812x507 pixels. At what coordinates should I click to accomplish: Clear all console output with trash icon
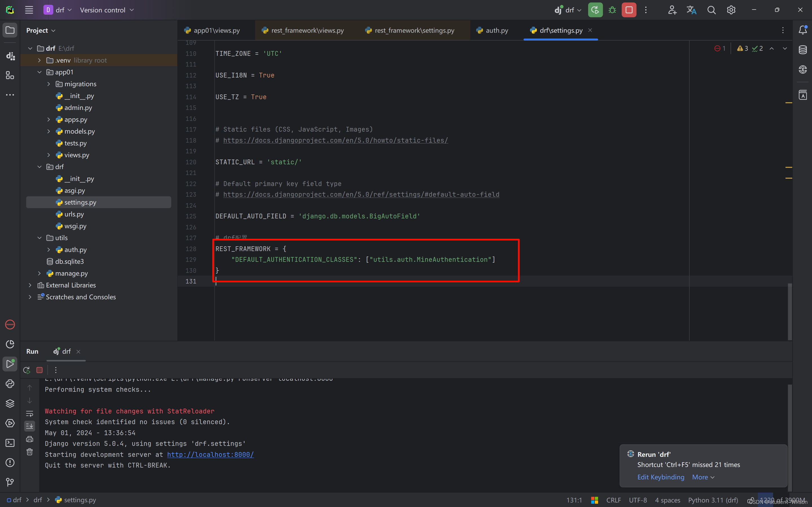coord(30,452)
